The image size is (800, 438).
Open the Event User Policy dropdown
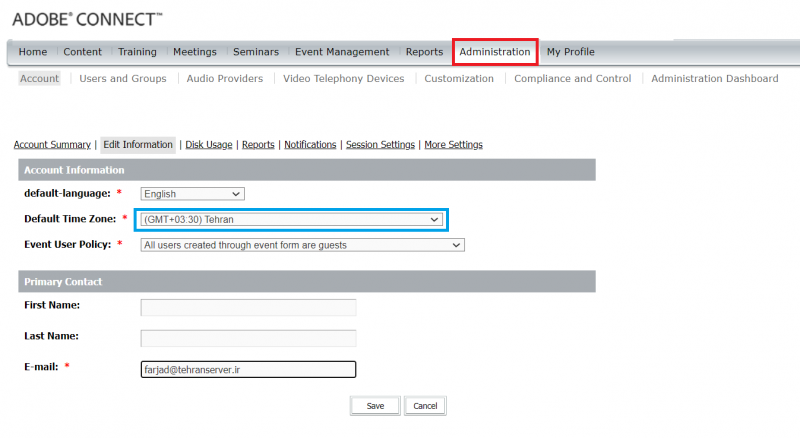(x=302, y=244)
